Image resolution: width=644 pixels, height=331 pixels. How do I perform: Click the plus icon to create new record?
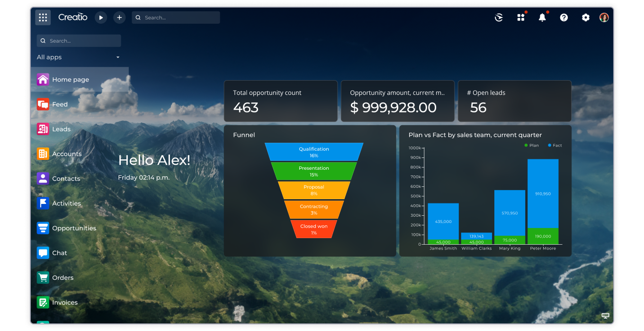(119, 18)
